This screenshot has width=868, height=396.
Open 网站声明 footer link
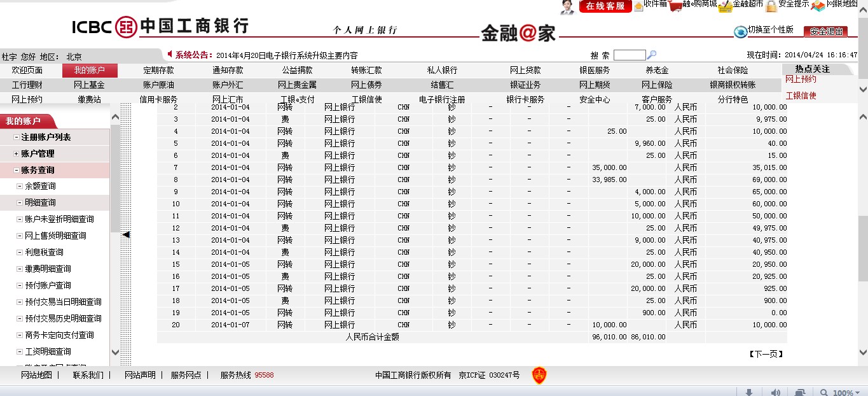140,375
